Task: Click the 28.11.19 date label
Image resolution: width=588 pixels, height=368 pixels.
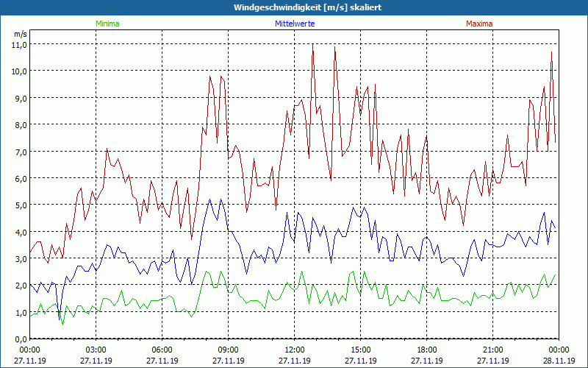Action: pyautogui.click(x=559, y=361)
